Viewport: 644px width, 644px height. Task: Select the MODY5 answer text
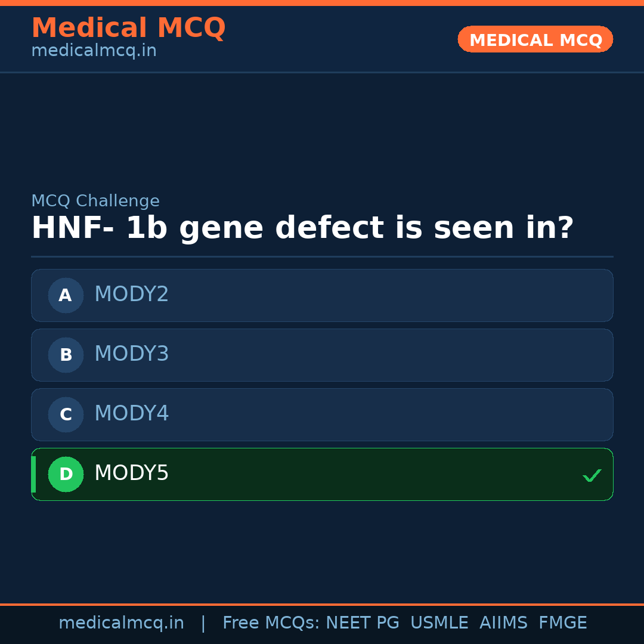(x=132, y=473)
